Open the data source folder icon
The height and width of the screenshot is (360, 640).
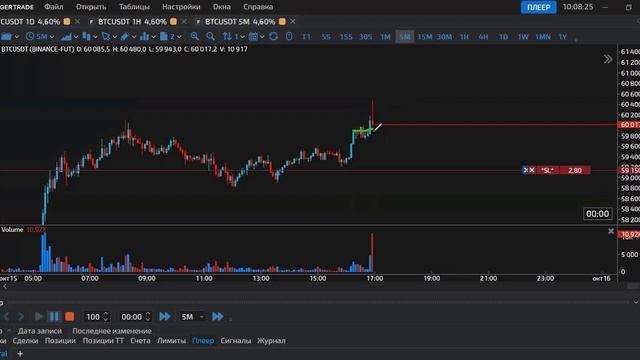[x=6, y=37]
